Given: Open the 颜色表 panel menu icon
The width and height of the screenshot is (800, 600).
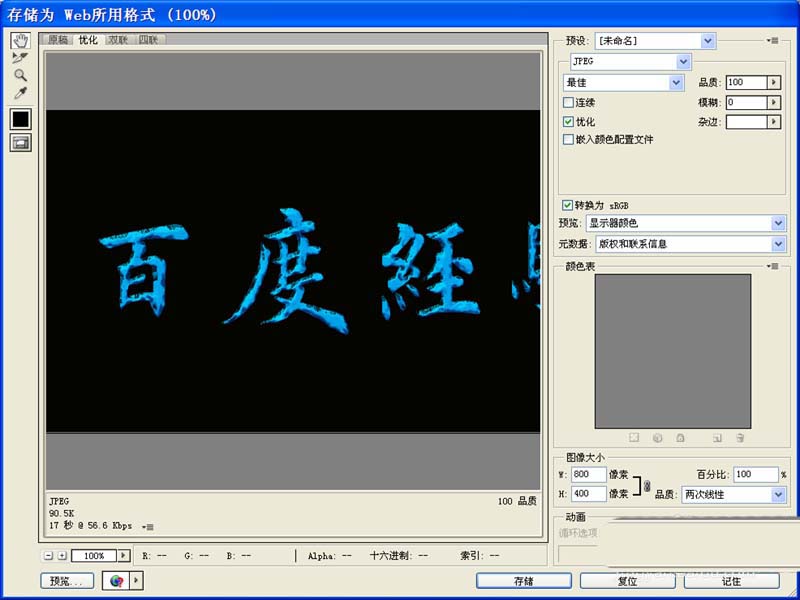Looking at the screenshot, I should coord(772,266).
